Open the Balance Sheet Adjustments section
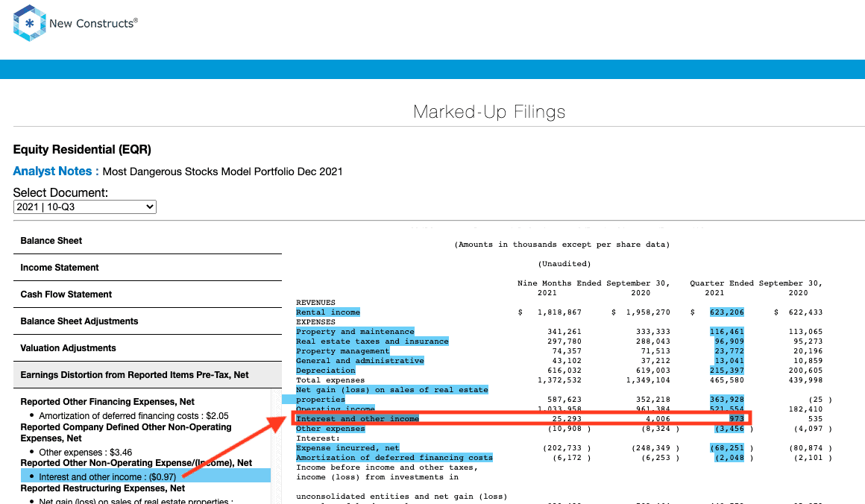 click(148, 321)
